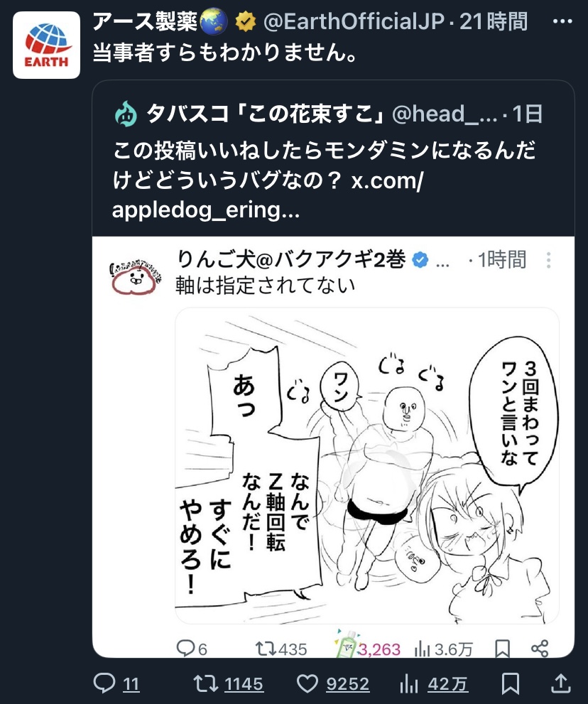This screenshot has width=588, height=704.
Task: Tap the share upload icon at bottom right
Action: [x=560, y=683]
